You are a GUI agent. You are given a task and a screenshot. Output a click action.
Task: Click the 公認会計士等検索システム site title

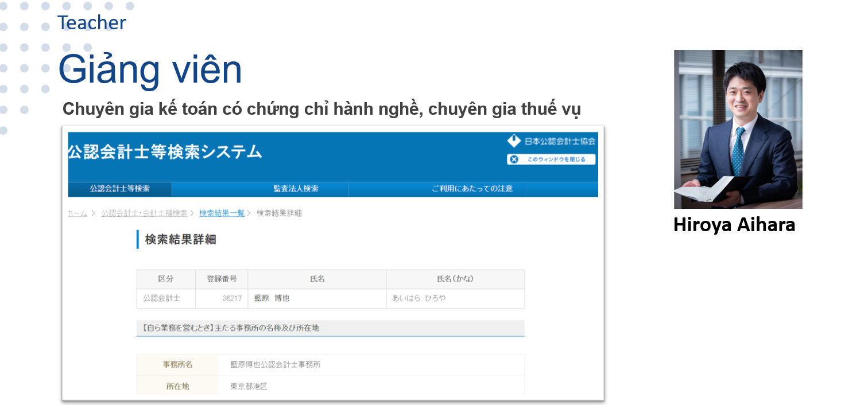tap(165, 152)
